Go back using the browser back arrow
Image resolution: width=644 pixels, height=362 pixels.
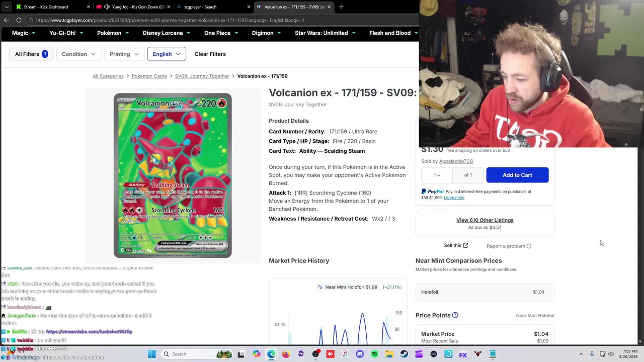click(x=7, y=20)
